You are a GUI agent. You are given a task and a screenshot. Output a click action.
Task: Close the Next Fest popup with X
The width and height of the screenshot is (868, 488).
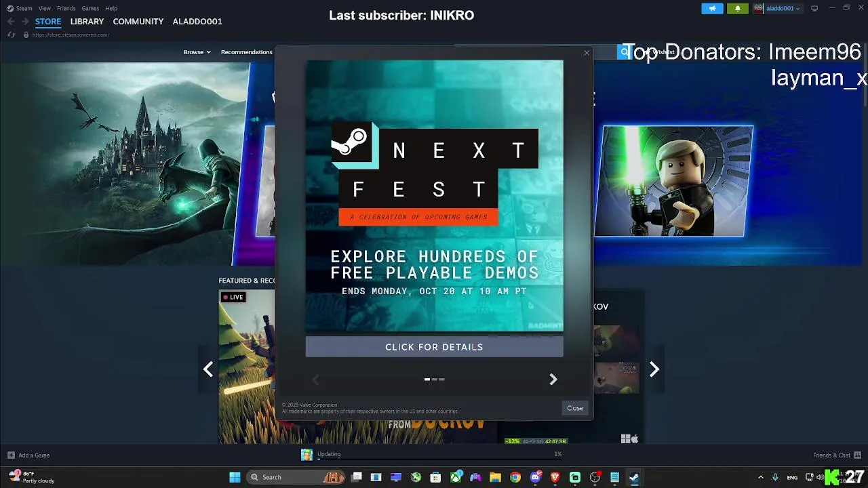[587, 53]
